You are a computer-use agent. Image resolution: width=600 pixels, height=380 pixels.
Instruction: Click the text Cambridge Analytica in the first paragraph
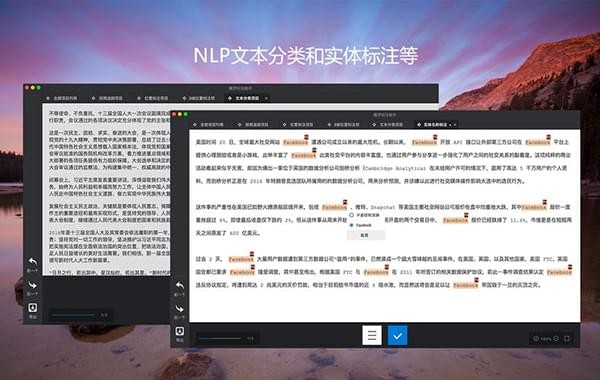(394, 168)
